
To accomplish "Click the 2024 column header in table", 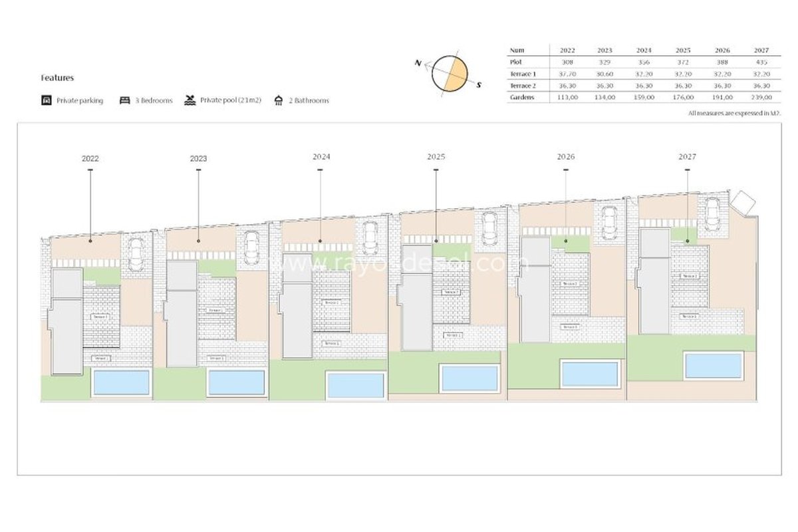I will pyautogui.click(x=644, y=50).
